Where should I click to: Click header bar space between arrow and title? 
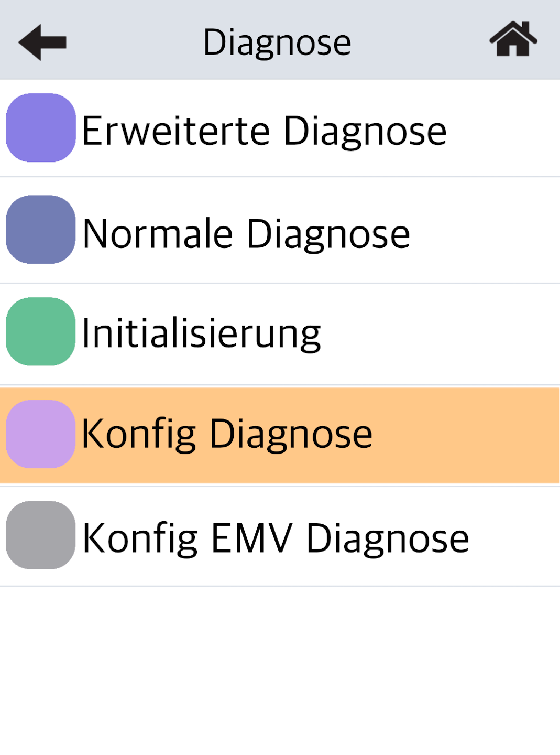134,41
